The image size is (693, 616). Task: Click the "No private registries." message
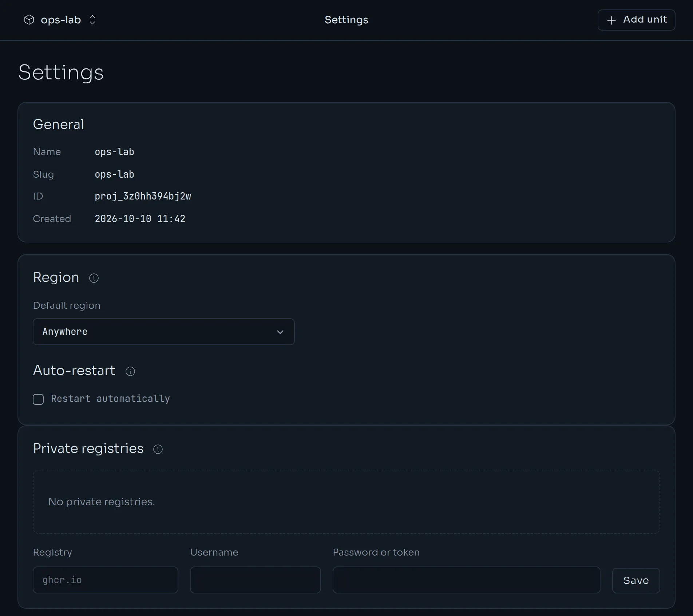tap(102, 502)
